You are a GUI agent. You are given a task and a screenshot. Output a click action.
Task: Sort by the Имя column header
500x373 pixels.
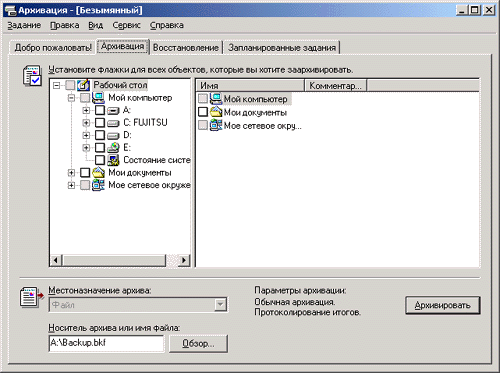pos(250,86)
